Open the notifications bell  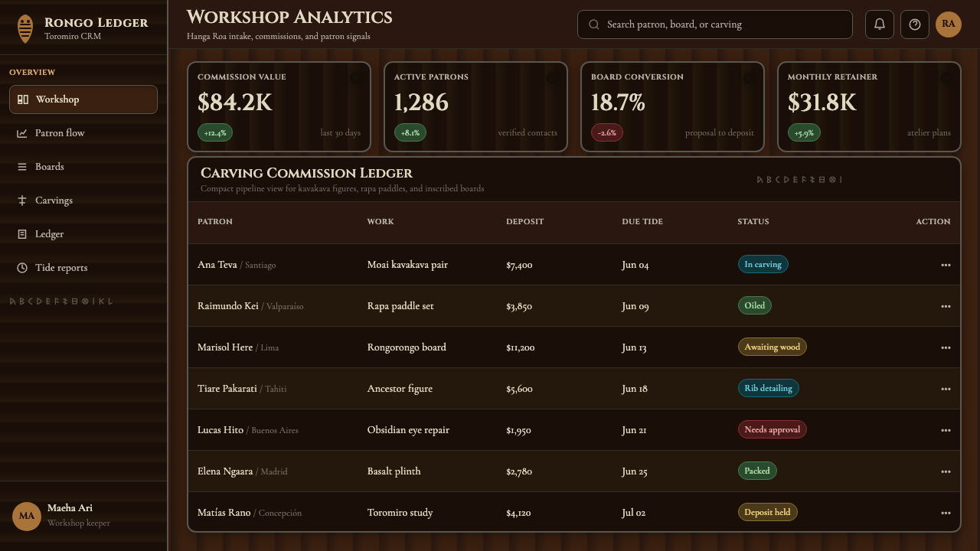click(x=880, y=24)
